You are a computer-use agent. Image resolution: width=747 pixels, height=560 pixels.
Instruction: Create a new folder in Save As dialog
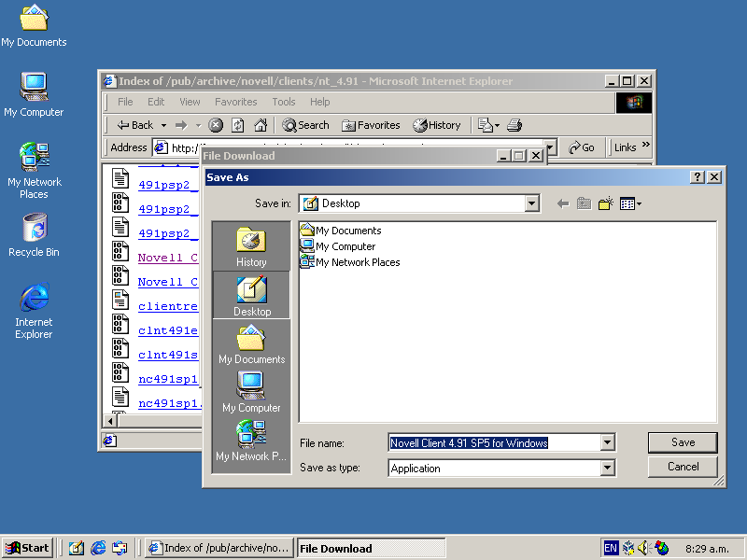pos(605,204)
